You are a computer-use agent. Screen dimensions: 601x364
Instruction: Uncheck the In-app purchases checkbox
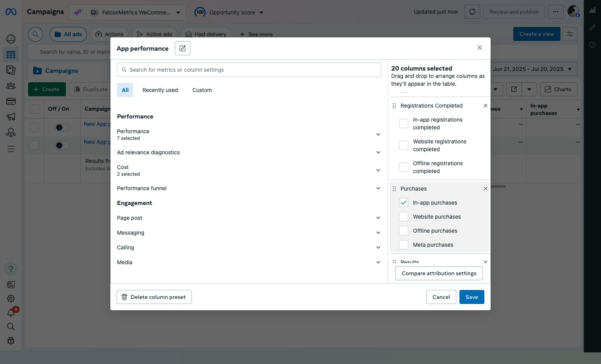pyautogui.click(x=404, y=203)
